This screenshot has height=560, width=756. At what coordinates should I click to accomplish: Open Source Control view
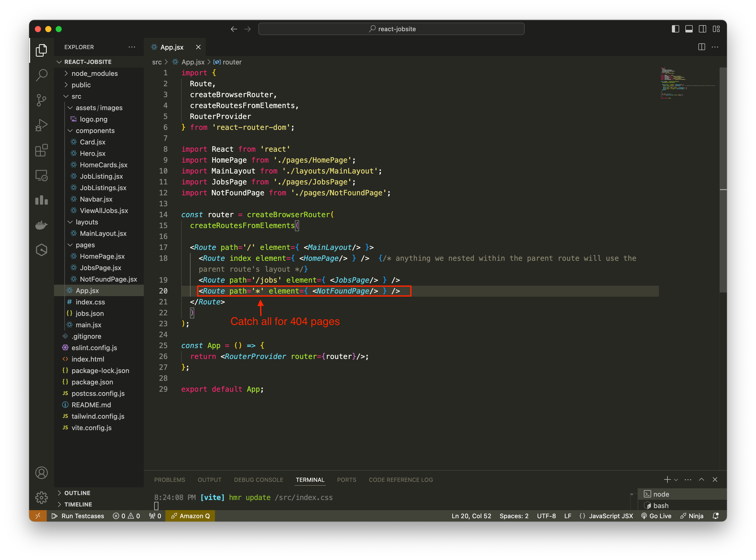tap(41, 100)
